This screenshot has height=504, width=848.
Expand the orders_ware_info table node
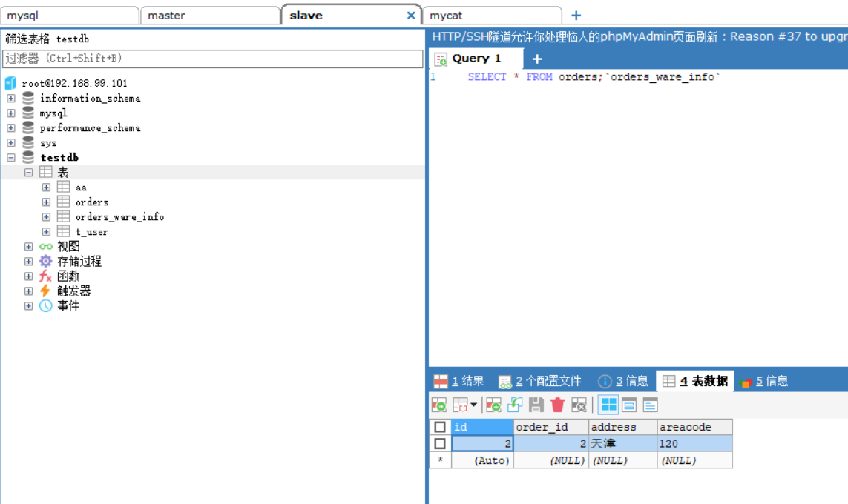coord(46,216)
